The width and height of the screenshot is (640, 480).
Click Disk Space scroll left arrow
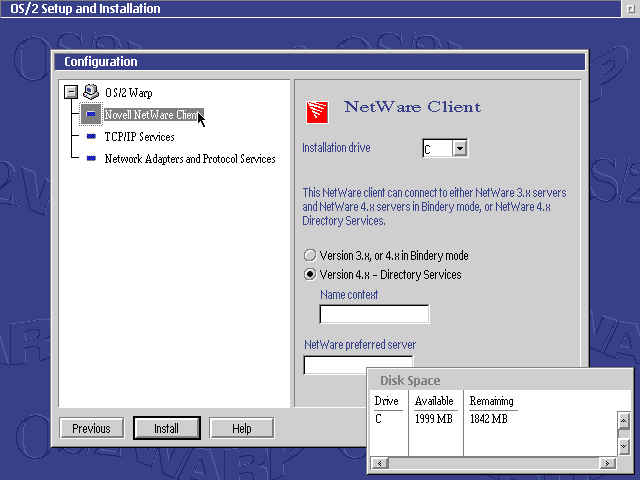(380, 463)
